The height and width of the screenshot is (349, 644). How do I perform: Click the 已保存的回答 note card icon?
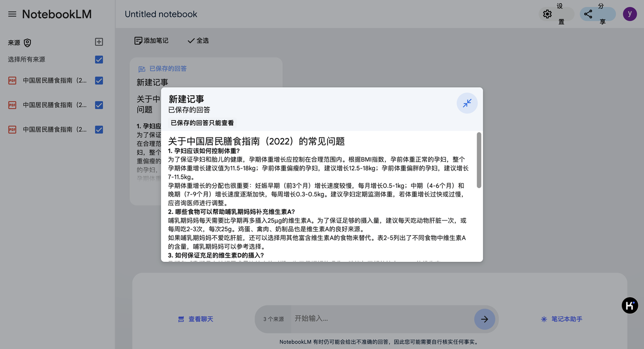pos(142,69)
